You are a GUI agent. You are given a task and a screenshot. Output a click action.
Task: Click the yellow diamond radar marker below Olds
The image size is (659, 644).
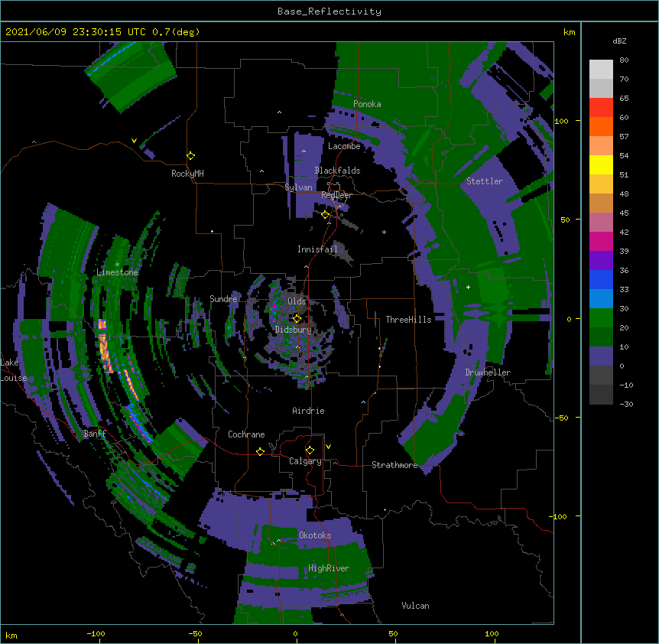point(297,318)
